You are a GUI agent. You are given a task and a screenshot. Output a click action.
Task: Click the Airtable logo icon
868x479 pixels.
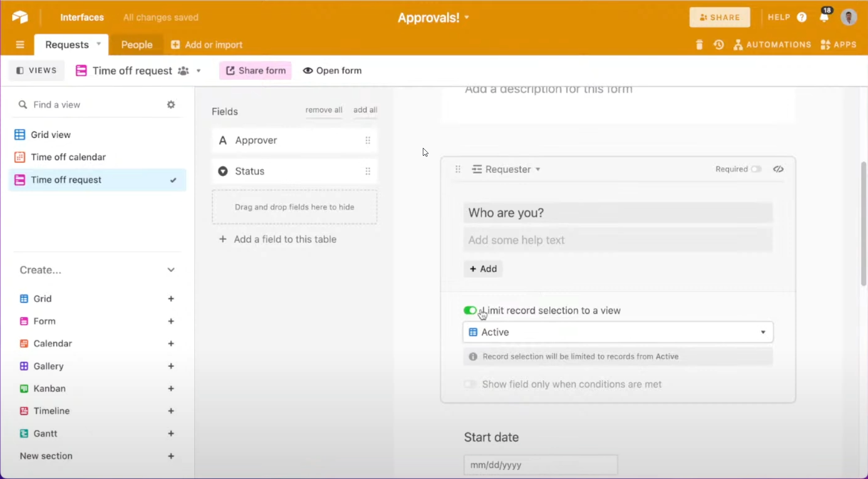(20, 17)
